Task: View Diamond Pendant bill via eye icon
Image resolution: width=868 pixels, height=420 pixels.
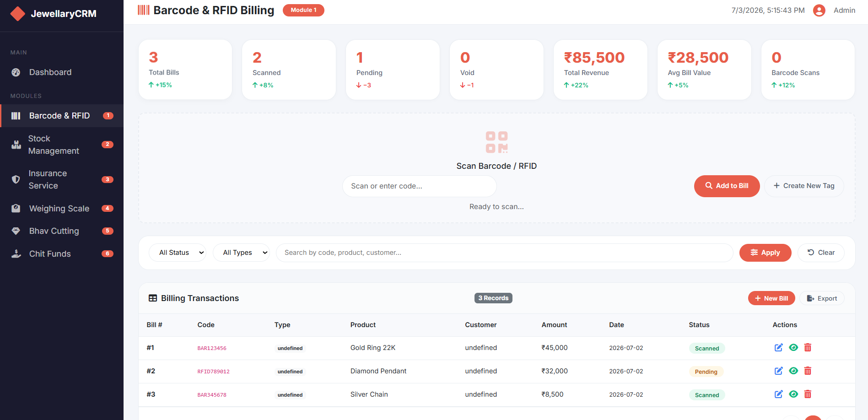Action: click(x=793, y=371)
